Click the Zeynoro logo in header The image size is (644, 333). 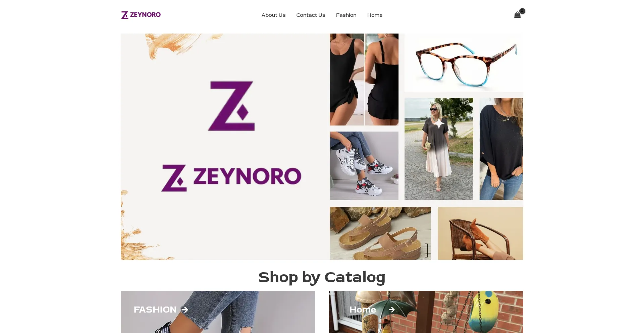pos(141,15)
